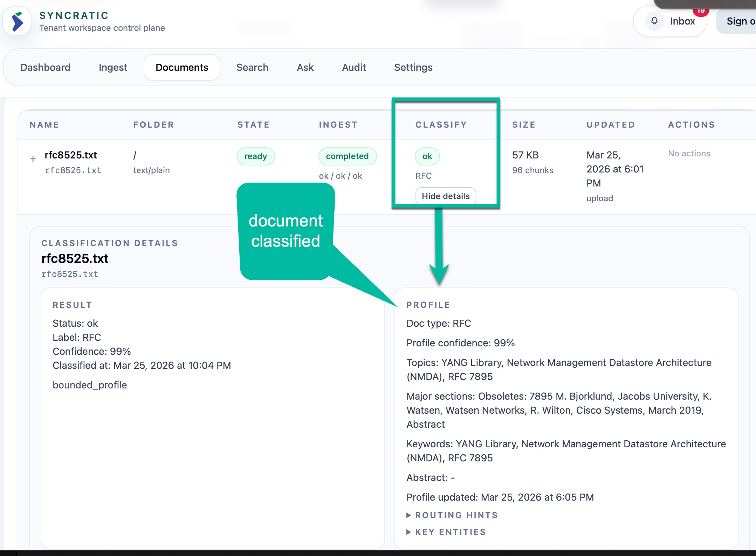This screenshot has height=556, width=756.
Task: Open the Settings tab
Action: [x=413, y=67]
